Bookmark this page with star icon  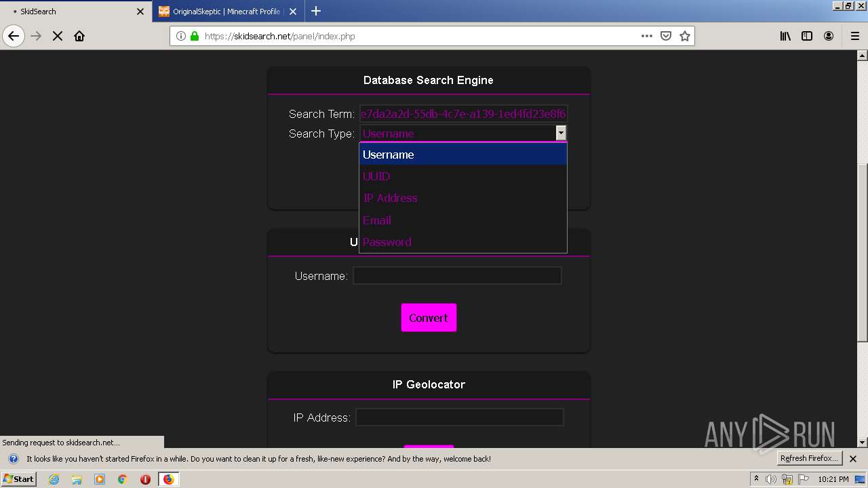coord(685,36)
